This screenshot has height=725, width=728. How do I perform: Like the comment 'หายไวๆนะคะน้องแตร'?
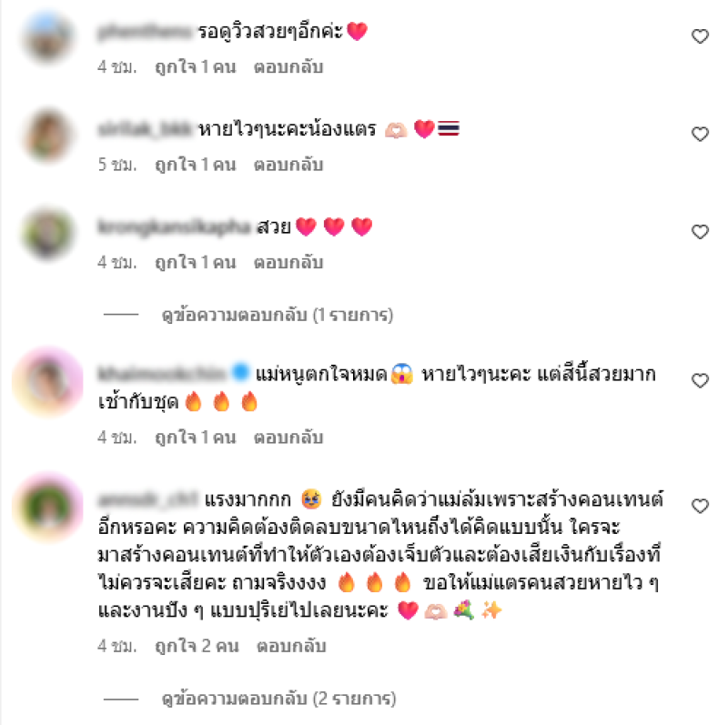pos(700,134)
